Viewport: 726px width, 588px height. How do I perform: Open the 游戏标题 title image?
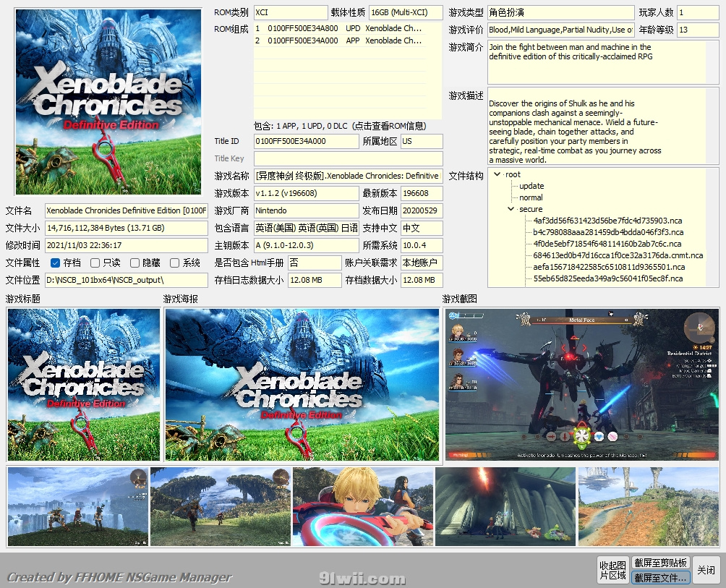coord(83,385)
